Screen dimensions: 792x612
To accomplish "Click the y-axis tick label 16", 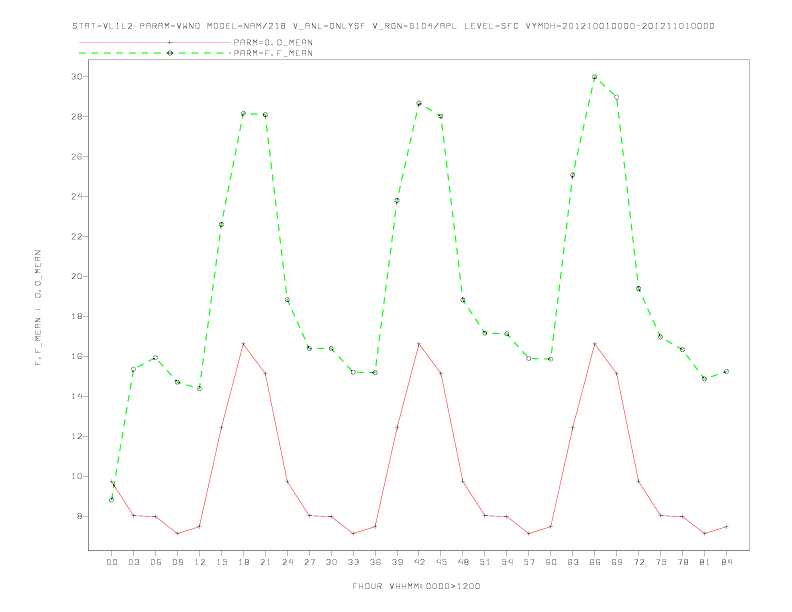I will 77,356.
